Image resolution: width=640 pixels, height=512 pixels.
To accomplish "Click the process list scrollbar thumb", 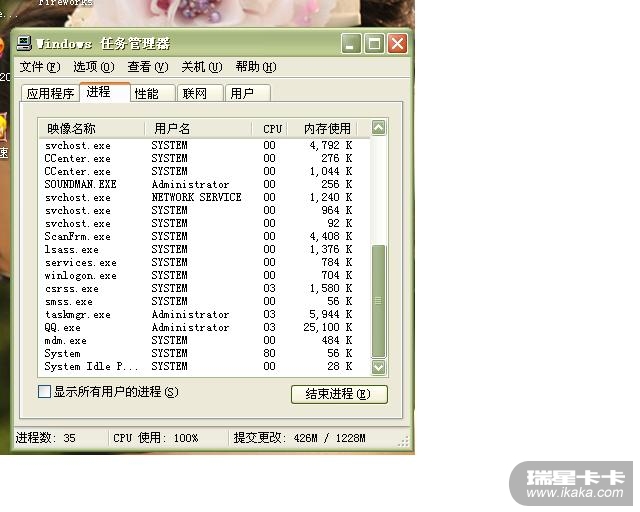I will coord(378,301).
